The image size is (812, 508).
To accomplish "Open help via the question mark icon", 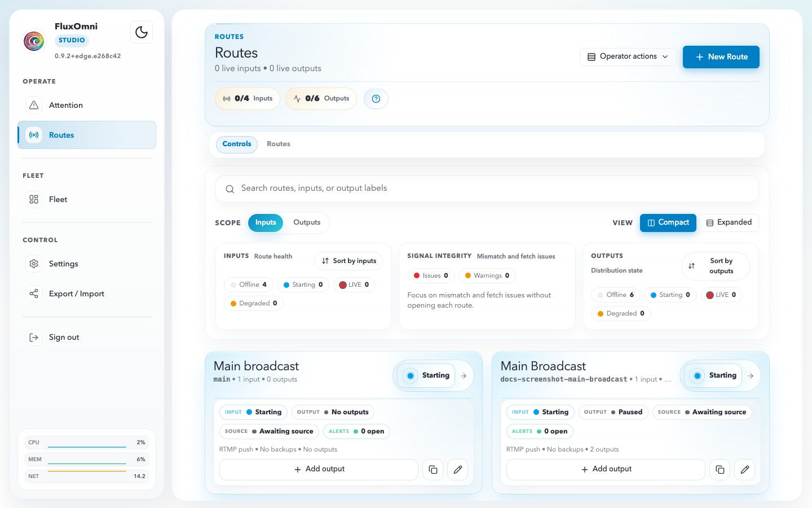I will click(x=376, y=98).
